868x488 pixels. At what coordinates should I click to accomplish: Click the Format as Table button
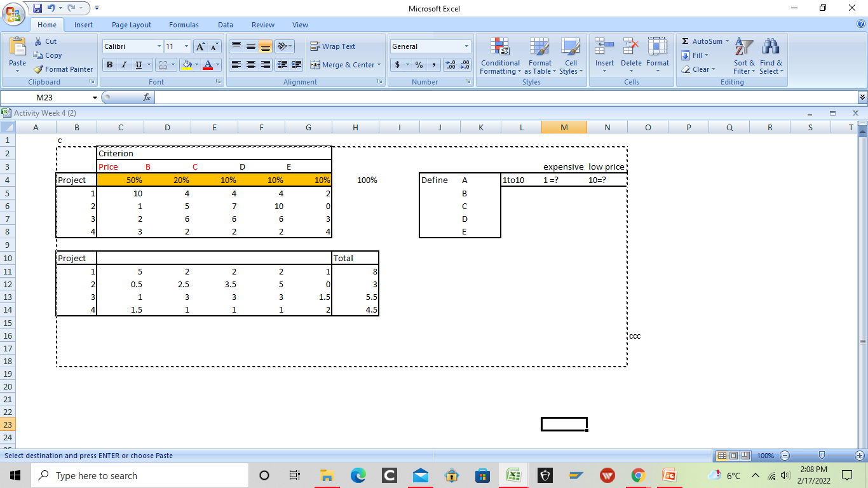(540, 57)
